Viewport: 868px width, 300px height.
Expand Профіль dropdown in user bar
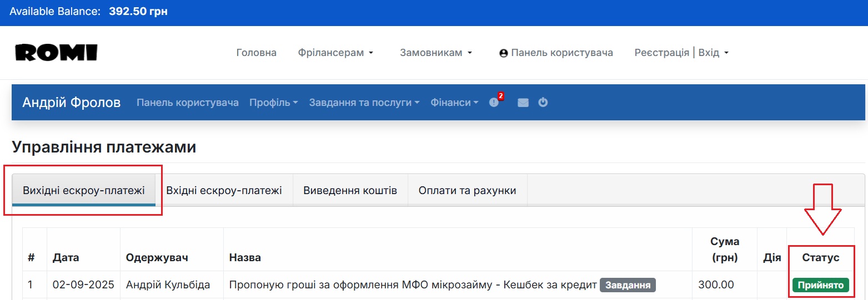[274, 103]
